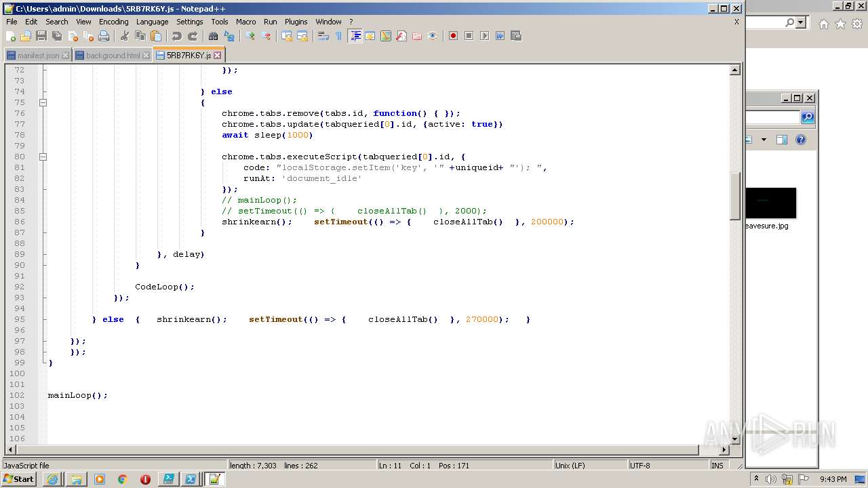Cut selection with the scissors icon
The height and width of the screenshot is (488, 868).
tap(125, 36)
